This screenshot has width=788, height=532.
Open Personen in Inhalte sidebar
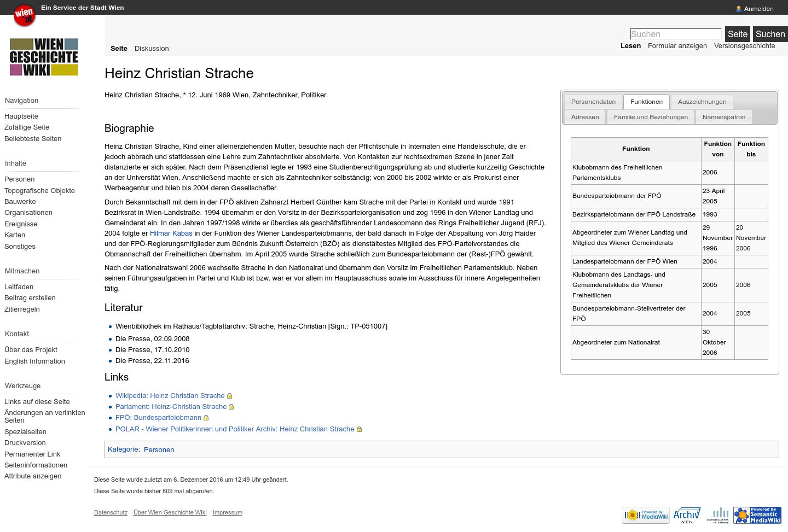[19, 179]
